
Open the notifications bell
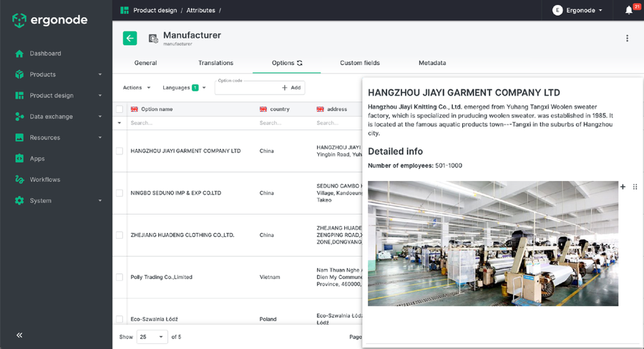[629, 10]
